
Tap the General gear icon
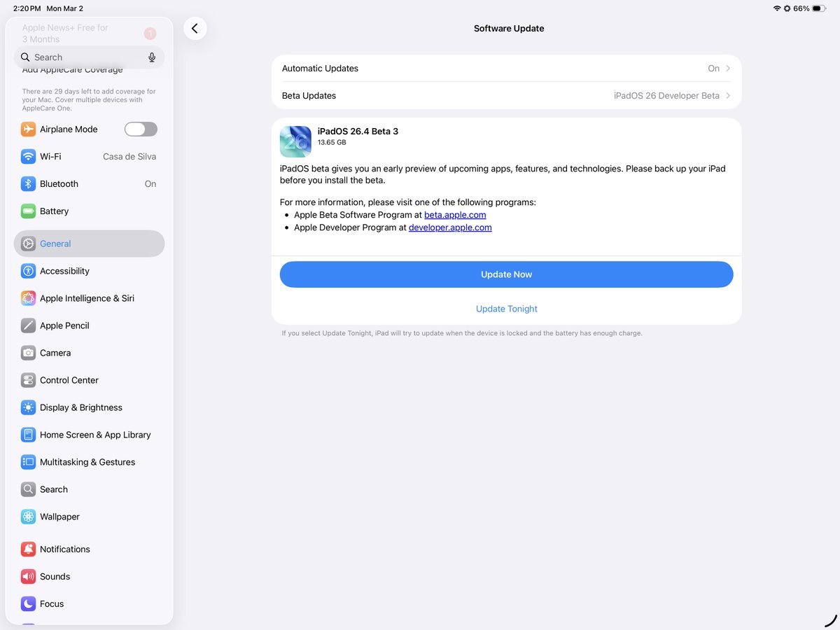tap(28, 244)
